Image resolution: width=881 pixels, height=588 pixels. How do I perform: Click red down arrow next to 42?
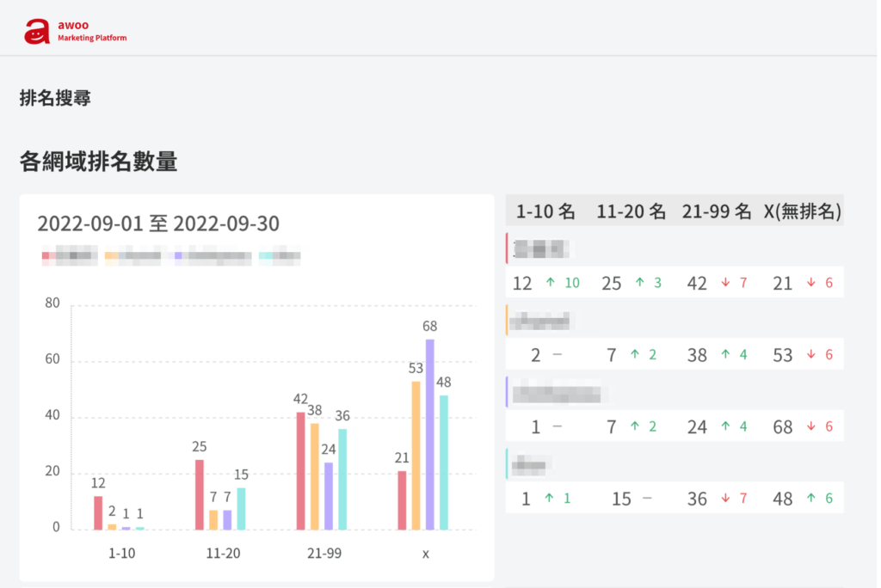[725, 283]
